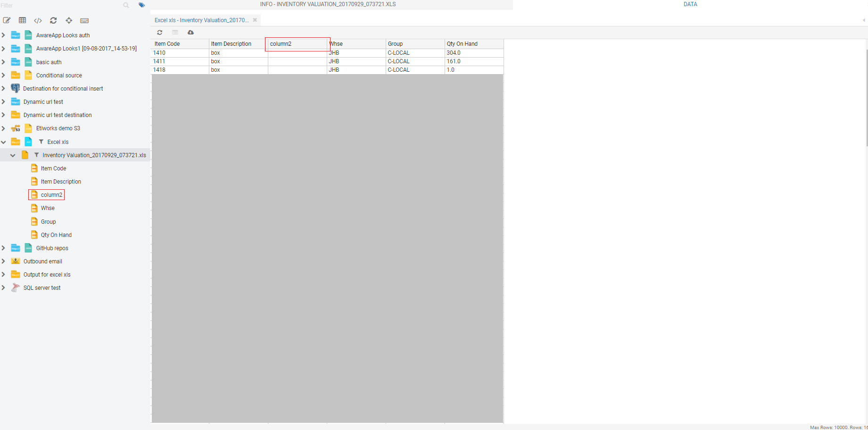
Task: Click the Qty On Hand column header
Action: click(474, 44)
